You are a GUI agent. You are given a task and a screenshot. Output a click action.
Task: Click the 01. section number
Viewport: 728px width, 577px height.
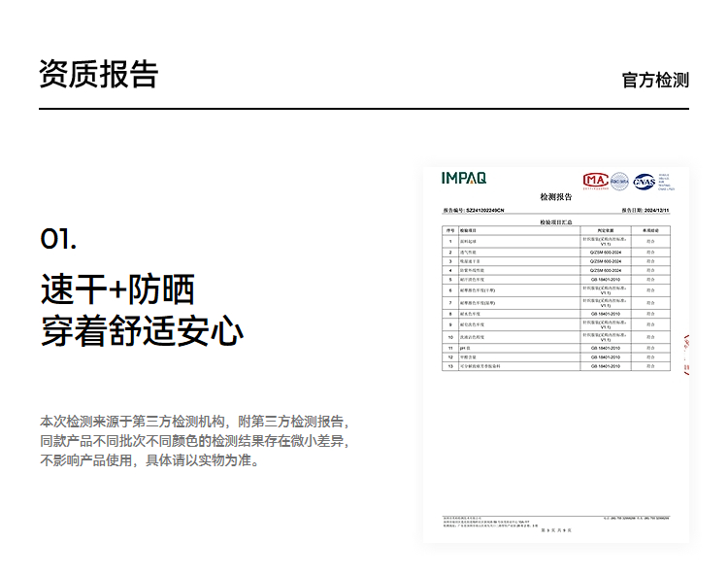click(x=58, y=239)
